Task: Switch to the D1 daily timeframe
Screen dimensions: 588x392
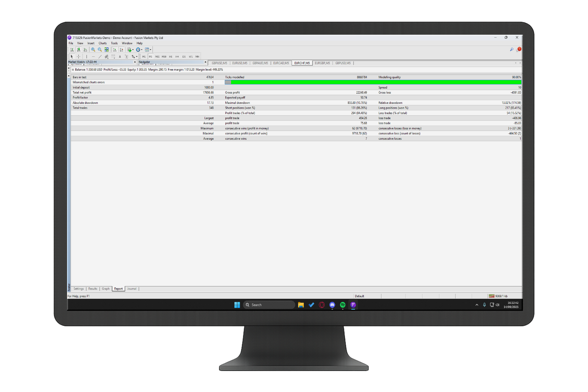Action: coord(184,57)
